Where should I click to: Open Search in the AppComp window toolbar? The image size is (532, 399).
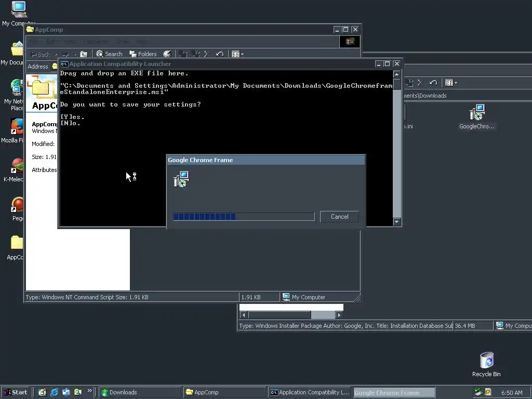[109, 54]
